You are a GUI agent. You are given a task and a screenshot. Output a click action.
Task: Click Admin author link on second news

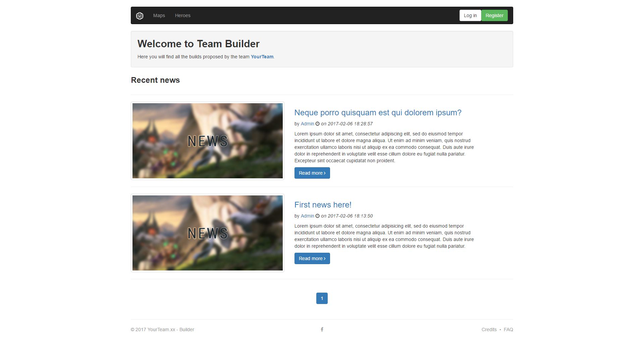click(307, 216)
